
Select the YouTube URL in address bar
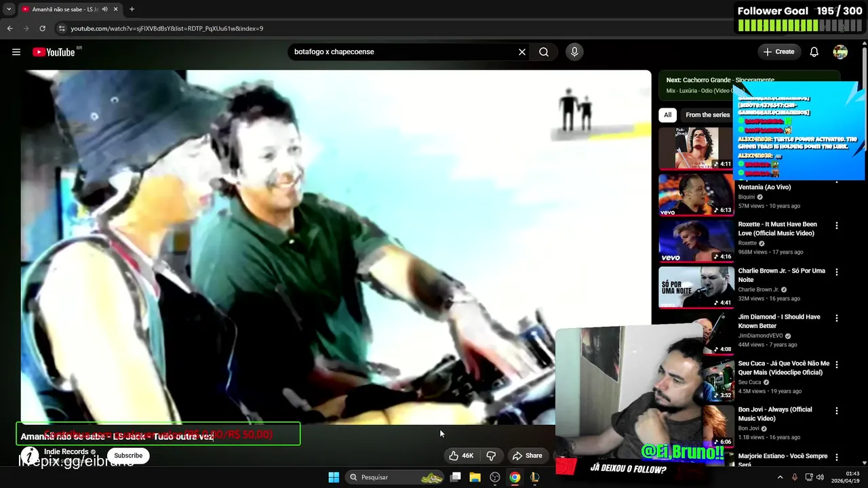coord(167,28)
